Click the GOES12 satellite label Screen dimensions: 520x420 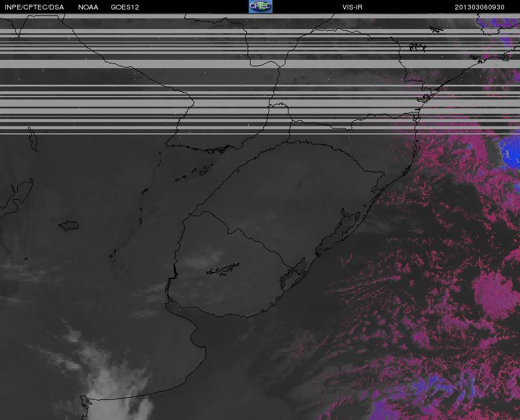coord(125,7)
